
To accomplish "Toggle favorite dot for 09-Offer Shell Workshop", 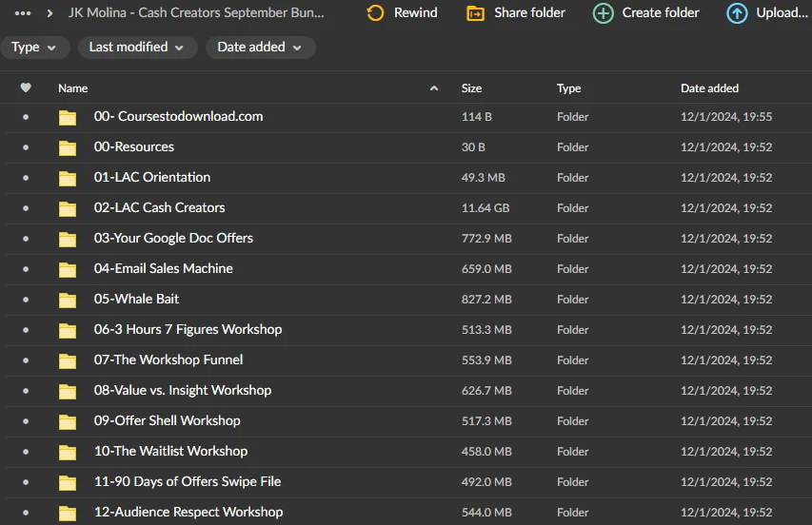I will (26, 421).
